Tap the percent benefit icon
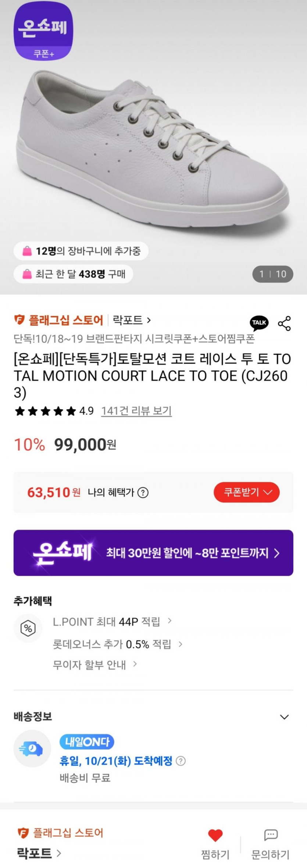Image resolution: width=307 pixels, height=868 pixels. 28,628
